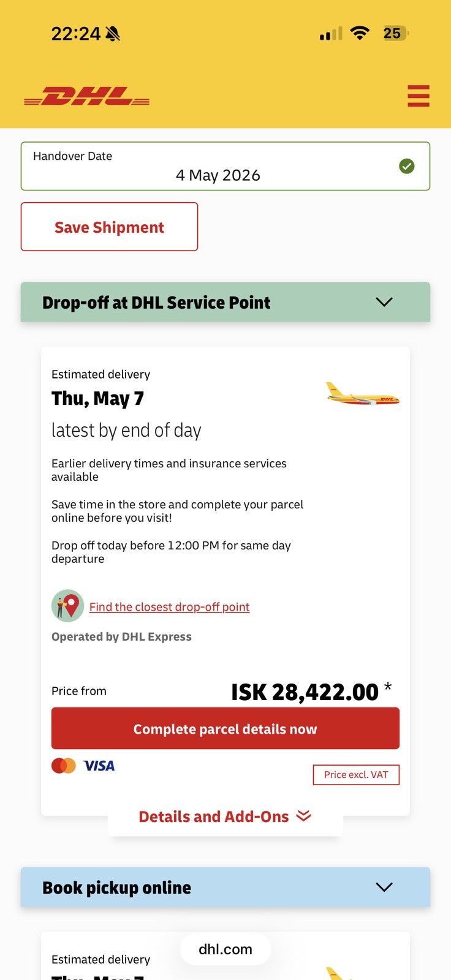Open the Handover Date field
This screenshot has width=451, height=980.
pyautogui.click(x=225, y=166)
